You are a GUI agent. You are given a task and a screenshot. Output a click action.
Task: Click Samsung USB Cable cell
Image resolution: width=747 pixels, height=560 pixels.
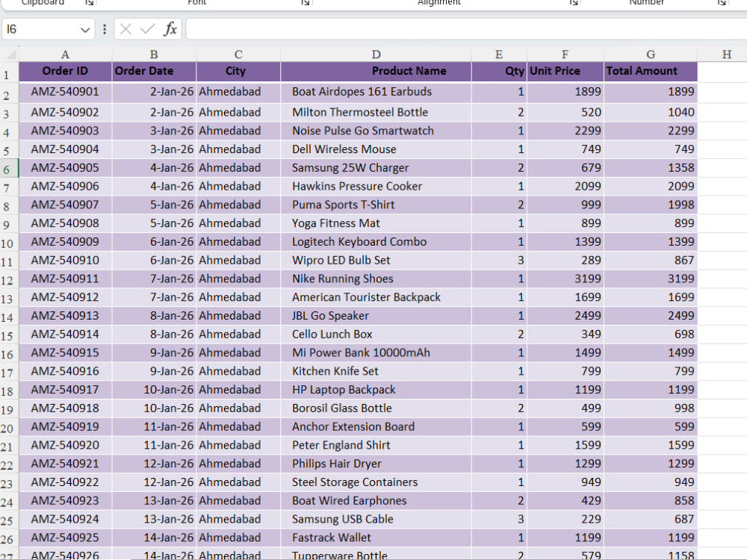(x=376, y=520)
